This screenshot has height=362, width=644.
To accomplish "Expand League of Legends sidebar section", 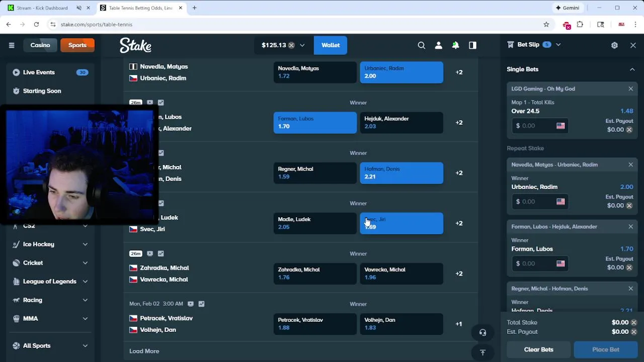I will pos(85,282).
